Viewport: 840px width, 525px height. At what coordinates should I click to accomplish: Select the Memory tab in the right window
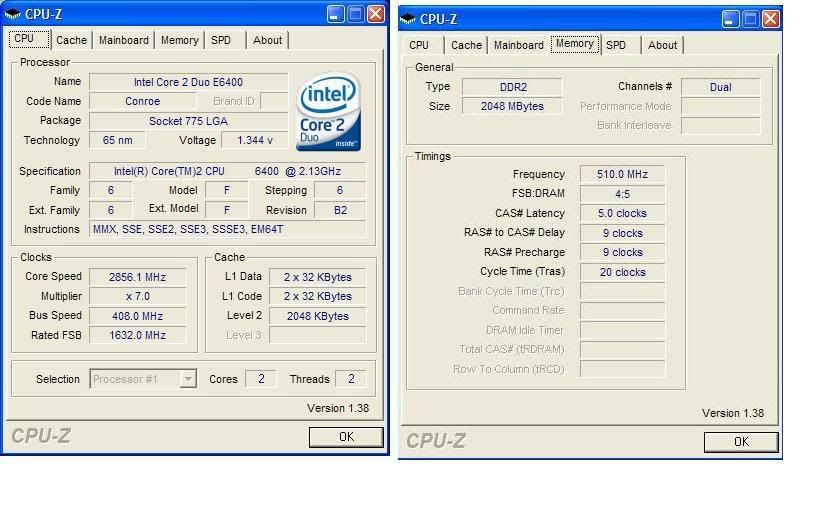point(575,43)
